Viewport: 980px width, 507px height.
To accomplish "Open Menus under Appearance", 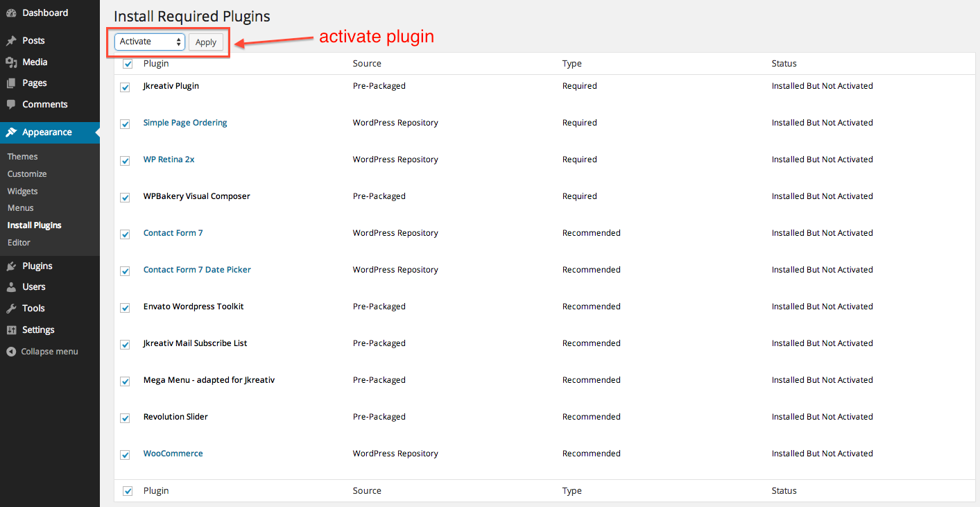I will tap(21, 208).
